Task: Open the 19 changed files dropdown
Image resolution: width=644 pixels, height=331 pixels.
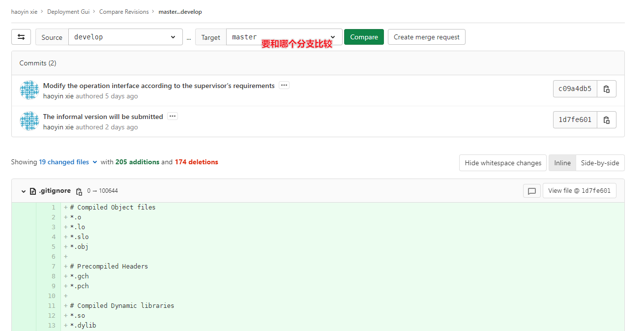Action: tap(68, 161)
